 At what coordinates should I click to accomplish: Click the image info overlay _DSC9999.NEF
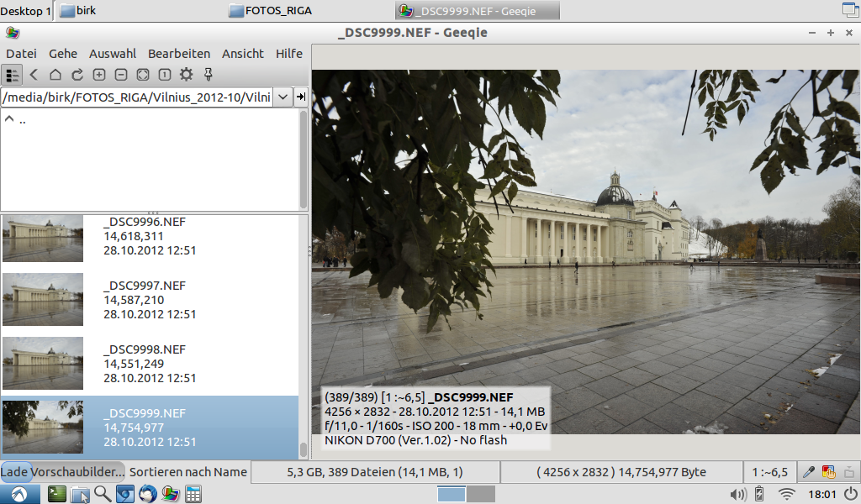tap(471, 397)
